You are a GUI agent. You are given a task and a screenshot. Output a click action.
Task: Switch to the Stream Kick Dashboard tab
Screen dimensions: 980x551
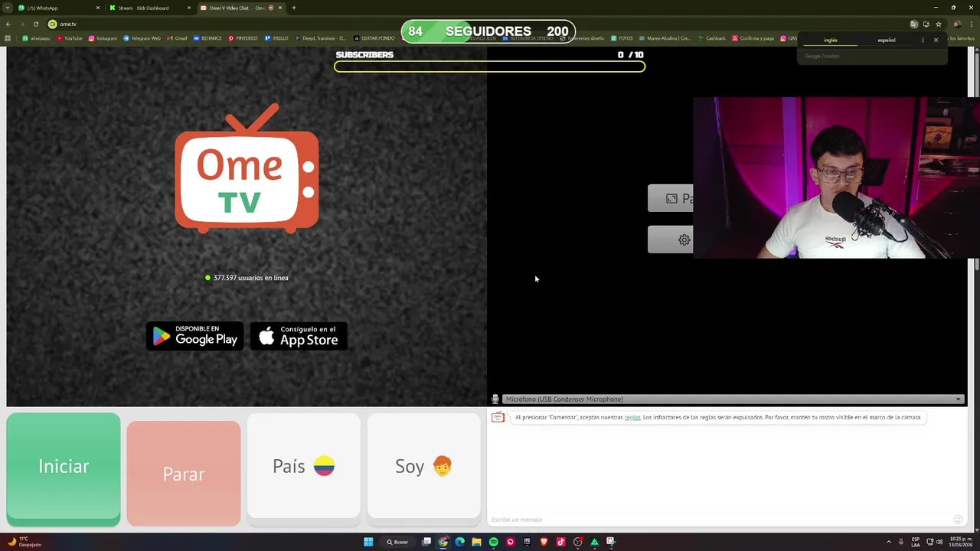click(149, 8)
